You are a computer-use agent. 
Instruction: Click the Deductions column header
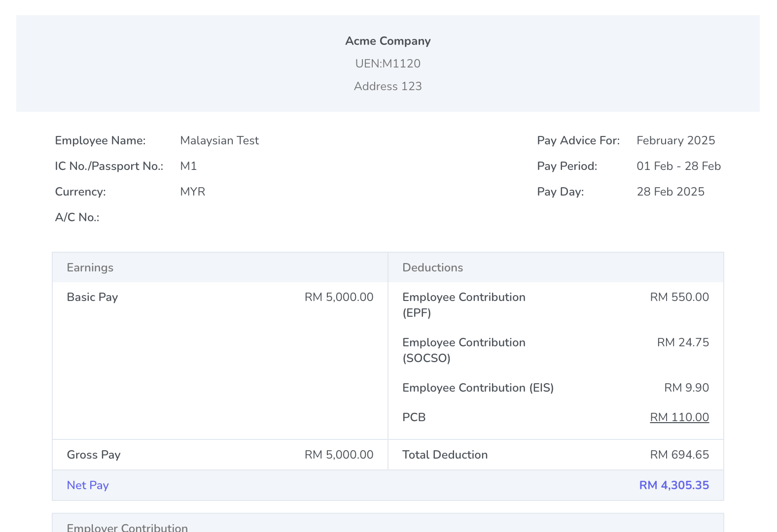click(x=433, y=267)
